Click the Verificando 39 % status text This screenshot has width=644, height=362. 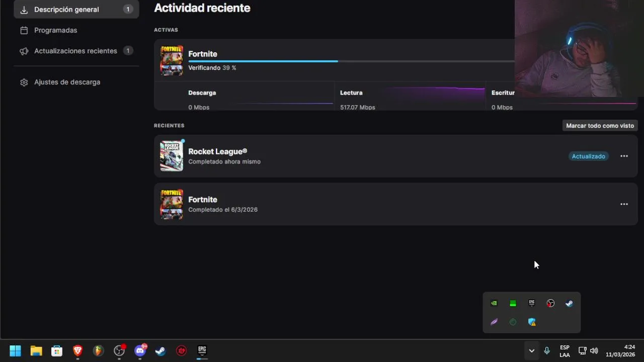(x=212, y=68)
